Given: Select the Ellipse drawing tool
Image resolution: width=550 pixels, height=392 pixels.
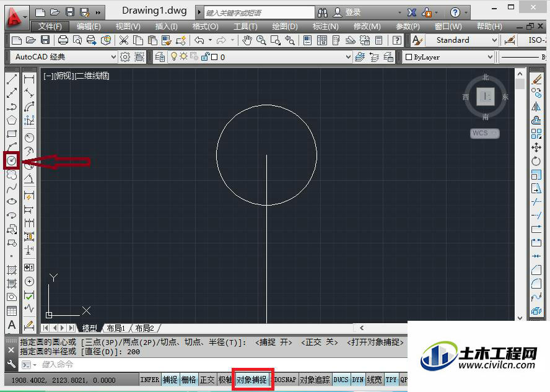Looking at the screenshot, I should tap(12, 202).
